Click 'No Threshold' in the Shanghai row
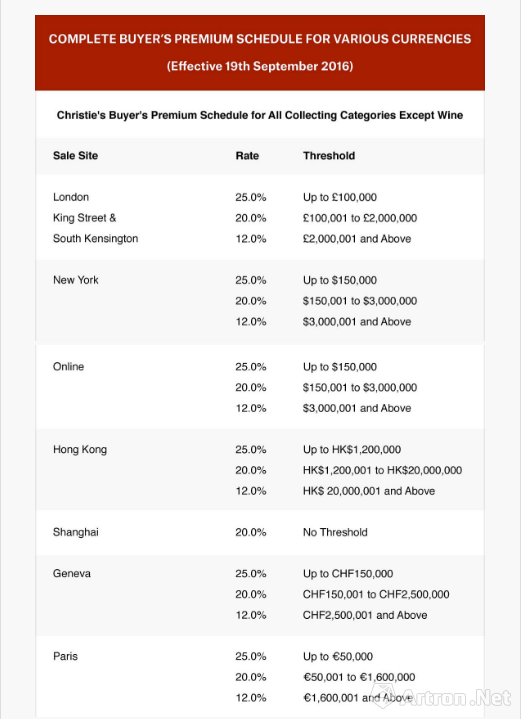This screenshot has width=521, height=719. tap(335, 532)
